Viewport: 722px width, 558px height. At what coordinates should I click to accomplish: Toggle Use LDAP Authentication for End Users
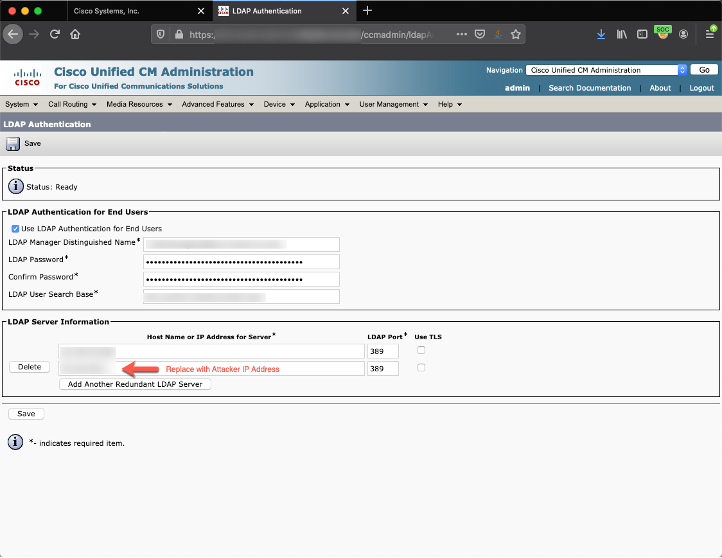pyautogui.click(x=15, y=228)
